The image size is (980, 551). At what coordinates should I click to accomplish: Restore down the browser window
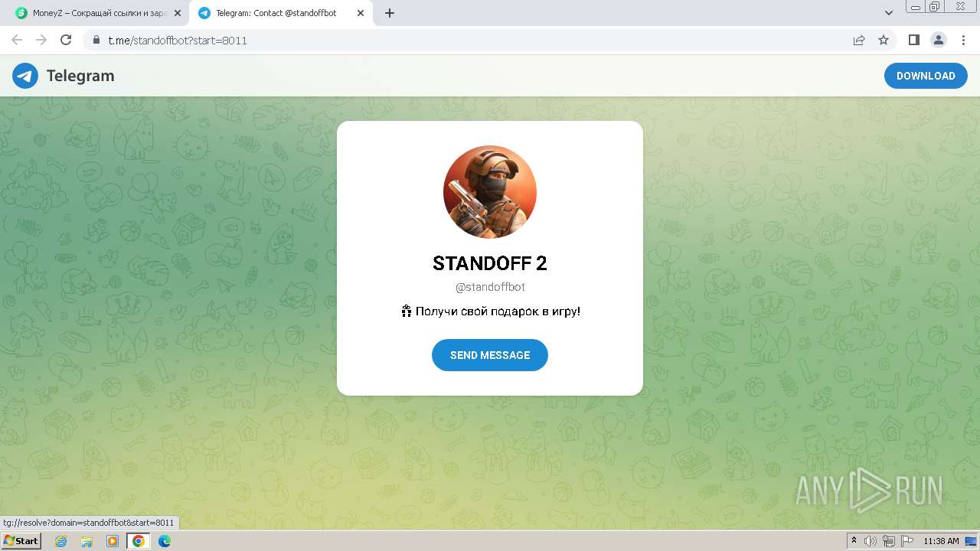click(x=934, y=6)
